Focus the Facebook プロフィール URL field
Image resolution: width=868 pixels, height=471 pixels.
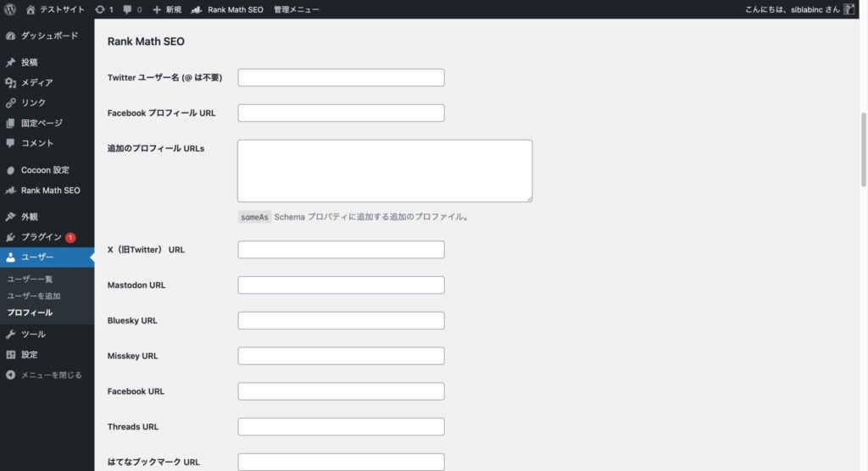(x=341, y=113)
